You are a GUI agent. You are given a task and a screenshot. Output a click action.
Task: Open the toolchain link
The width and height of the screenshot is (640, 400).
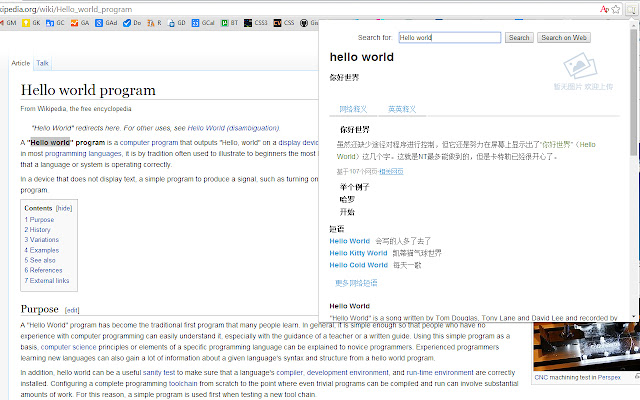pyautogui.click(x=183, y=384)
